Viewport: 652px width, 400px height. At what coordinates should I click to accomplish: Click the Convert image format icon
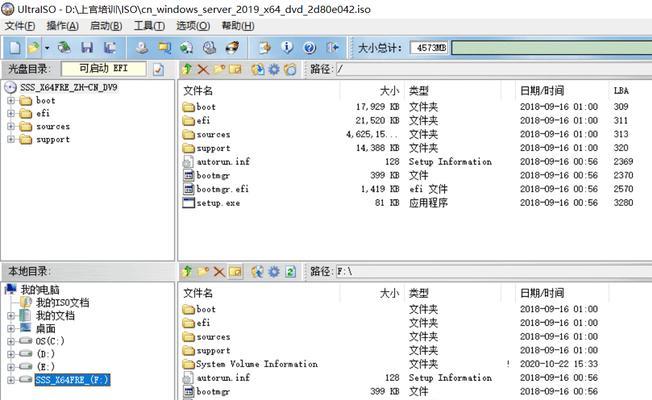[x=164, y=47]
